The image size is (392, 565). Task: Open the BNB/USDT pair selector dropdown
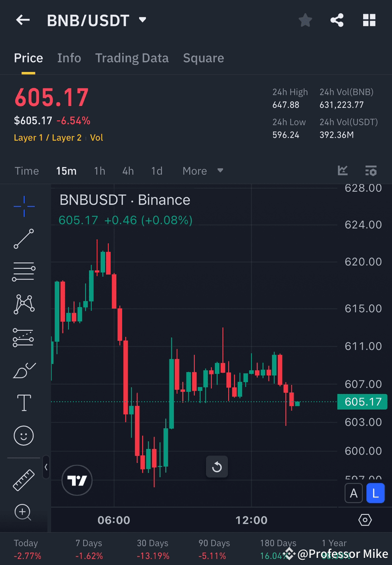(x=142, y=20)
